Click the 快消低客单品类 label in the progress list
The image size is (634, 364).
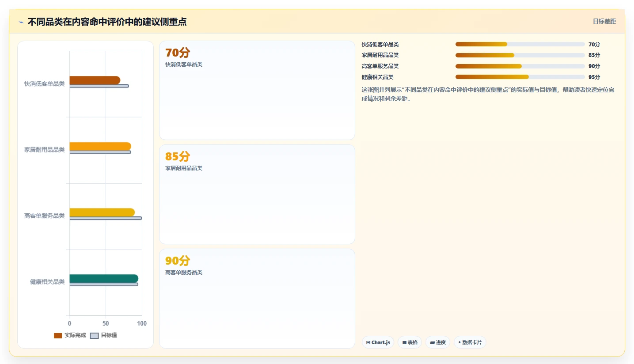380,44
